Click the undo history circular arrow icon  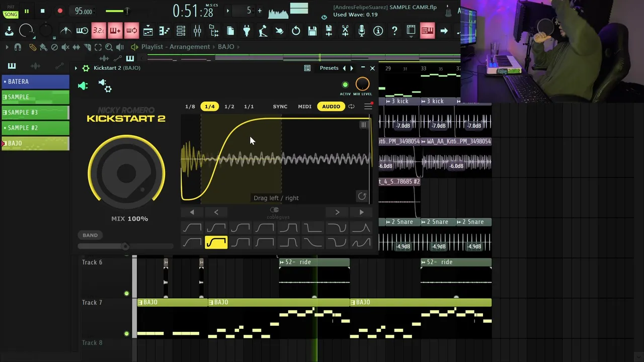(x=296, y=31)
